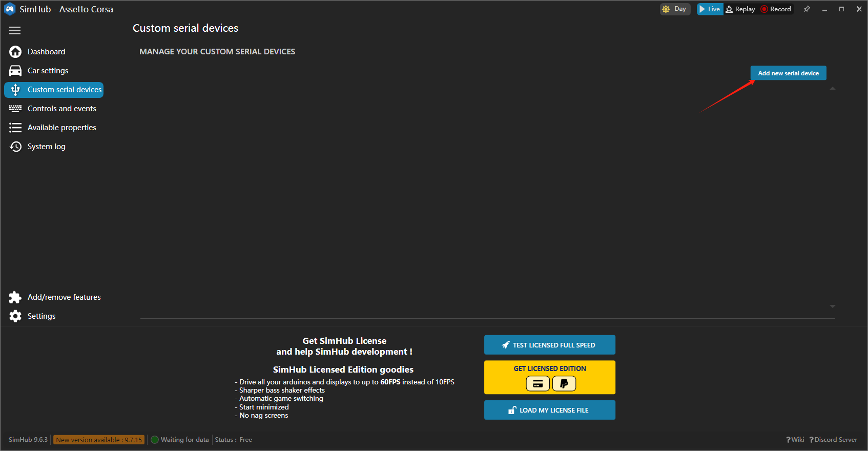This screenshot has height=451, width=868.
Task: Click Add new serial device button
Action: 788,73
